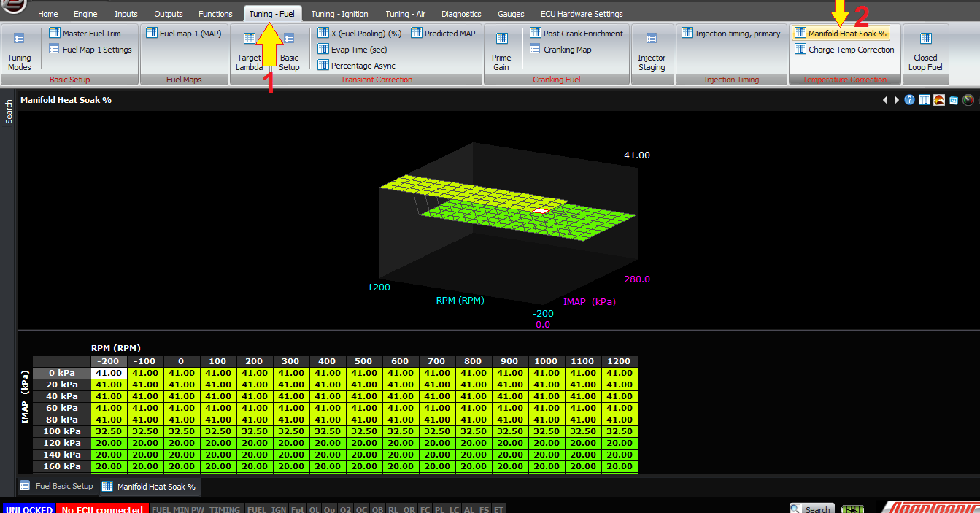Click the image export icon in header

click(x=954, y=100)
